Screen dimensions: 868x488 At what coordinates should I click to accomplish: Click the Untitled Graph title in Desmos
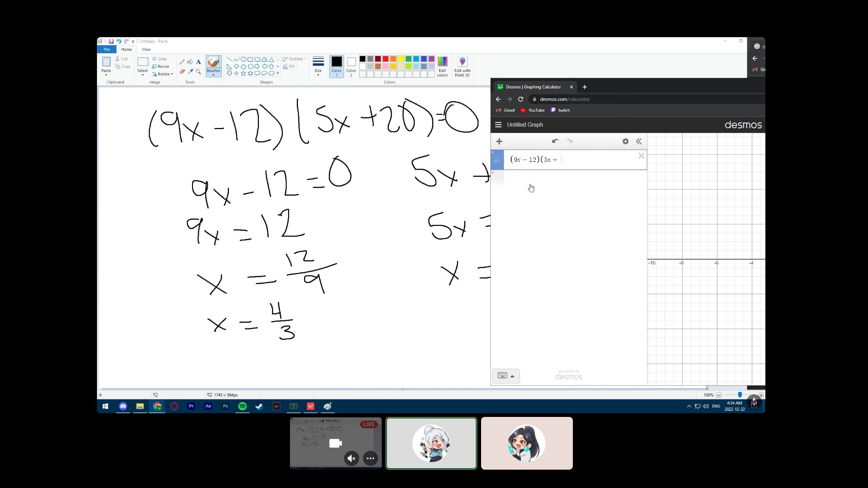coord(525,125)
